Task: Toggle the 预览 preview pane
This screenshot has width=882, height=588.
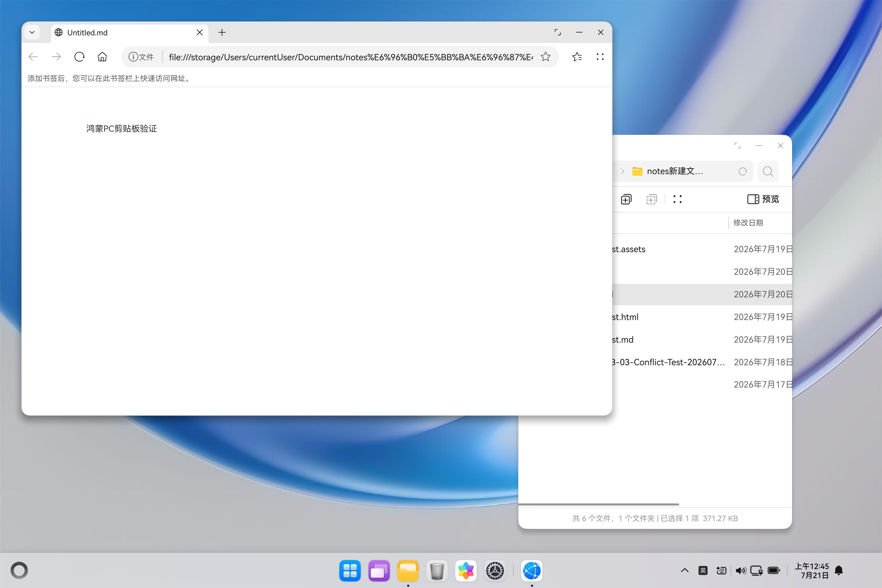Action: tap(763, 199)
